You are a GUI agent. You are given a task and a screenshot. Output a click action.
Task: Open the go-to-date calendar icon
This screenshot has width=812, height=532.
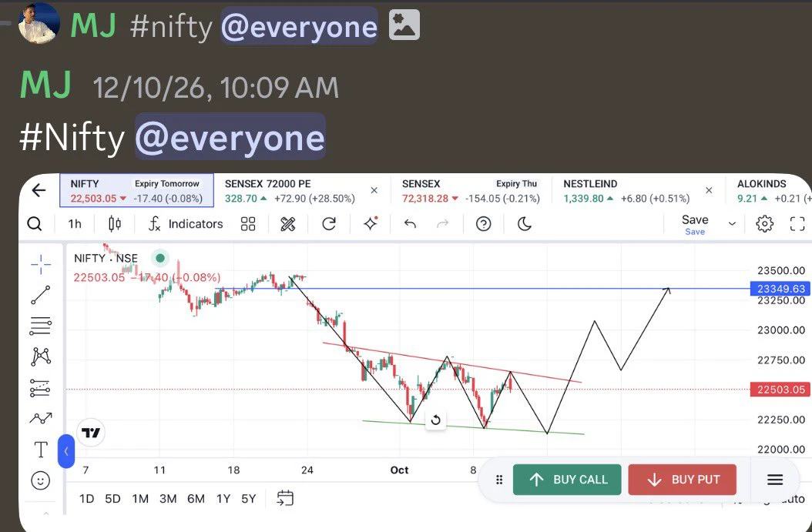point(285,498)
